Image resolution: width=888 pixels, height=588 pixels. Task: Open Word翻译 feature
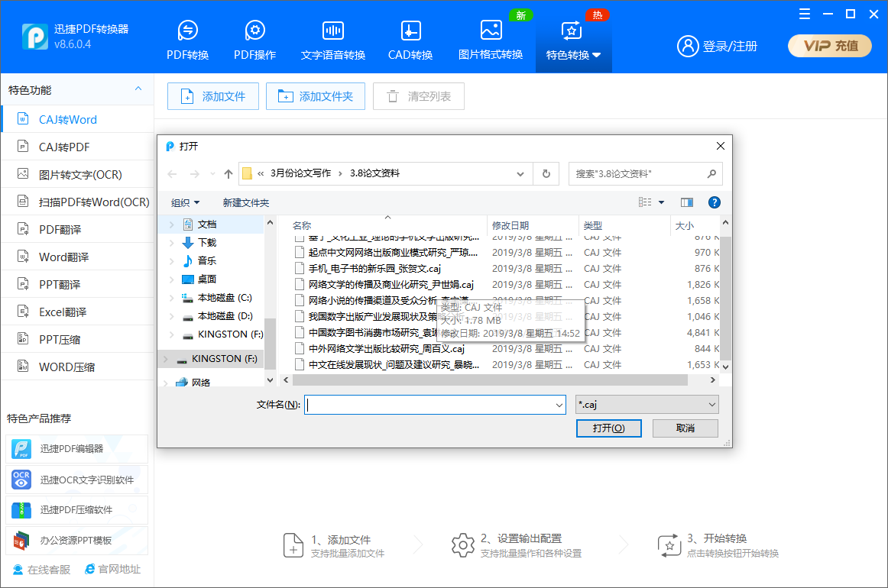(x=78, y=257)
